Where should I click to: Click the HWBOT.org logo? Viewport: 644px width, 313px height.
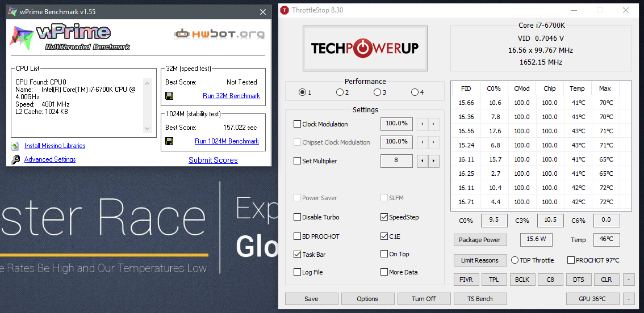pos(219,33)
